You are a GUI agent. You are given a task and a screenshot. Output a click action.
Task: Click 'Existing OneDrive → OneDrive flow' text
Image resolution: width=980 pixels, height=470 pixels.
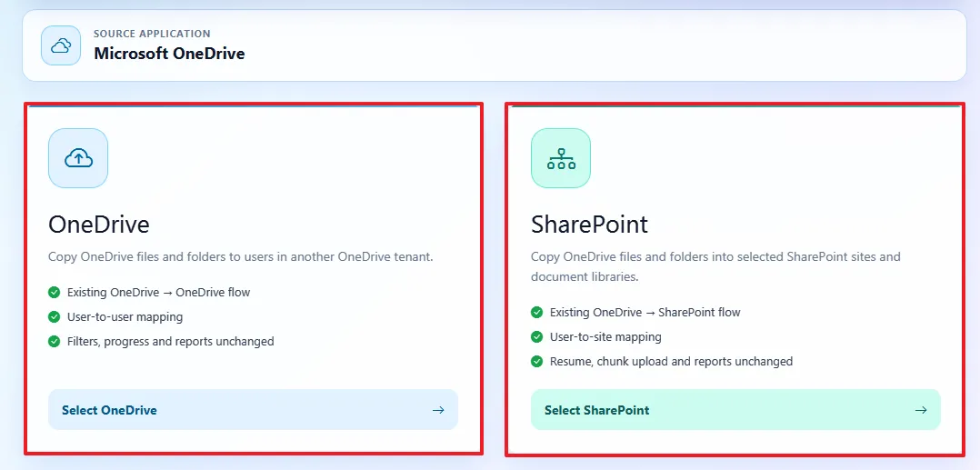(159, 292)
